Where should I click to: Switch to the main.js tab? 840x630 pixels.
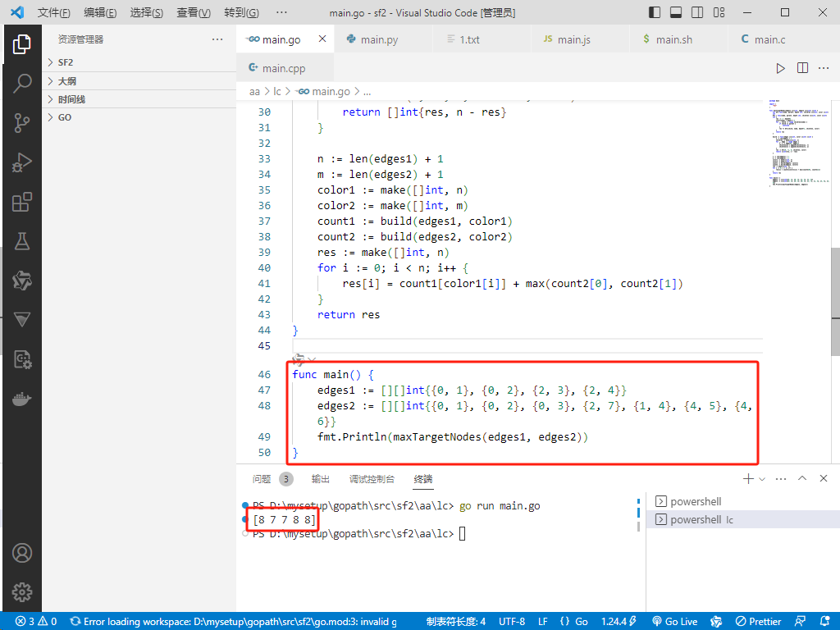580,39
